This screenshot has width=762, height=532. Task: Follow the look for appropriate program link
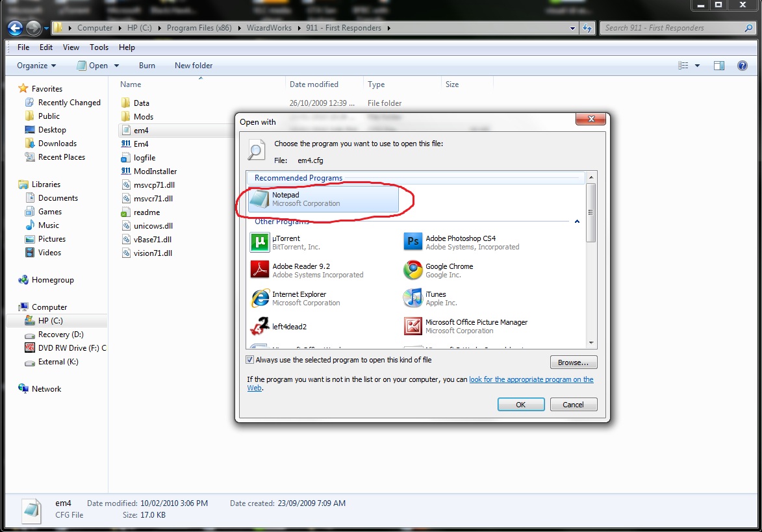531,379
